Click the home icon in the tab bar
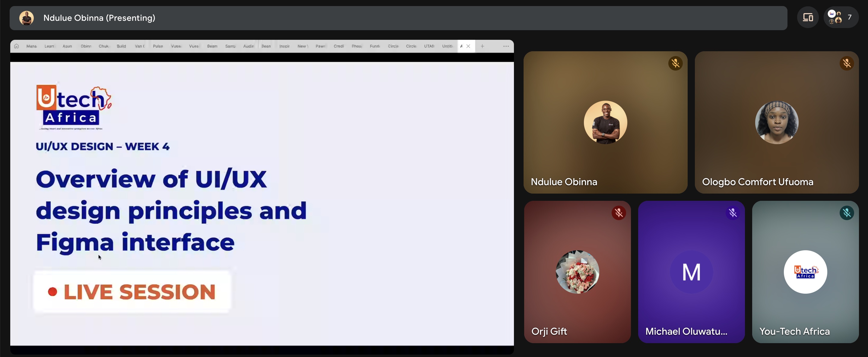868x357 pixels. [17, 46]
